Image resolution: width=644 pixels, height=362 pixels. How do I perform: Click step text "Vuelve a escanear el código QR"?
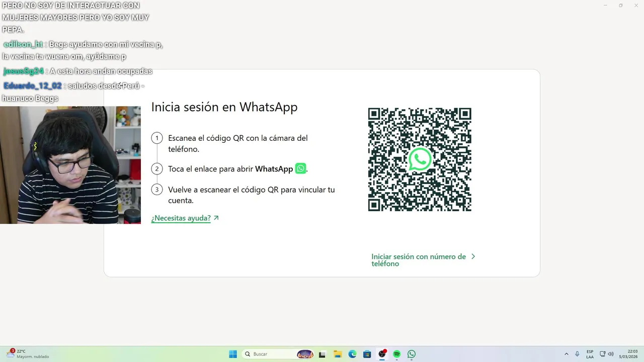coord(251,195)
